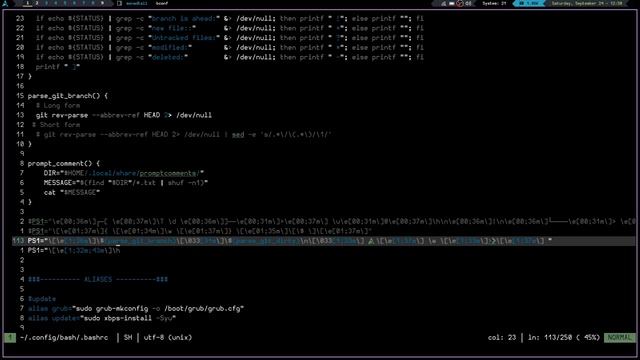
Task: Click the parse_git_branch() function definition line
Action: 68,96
